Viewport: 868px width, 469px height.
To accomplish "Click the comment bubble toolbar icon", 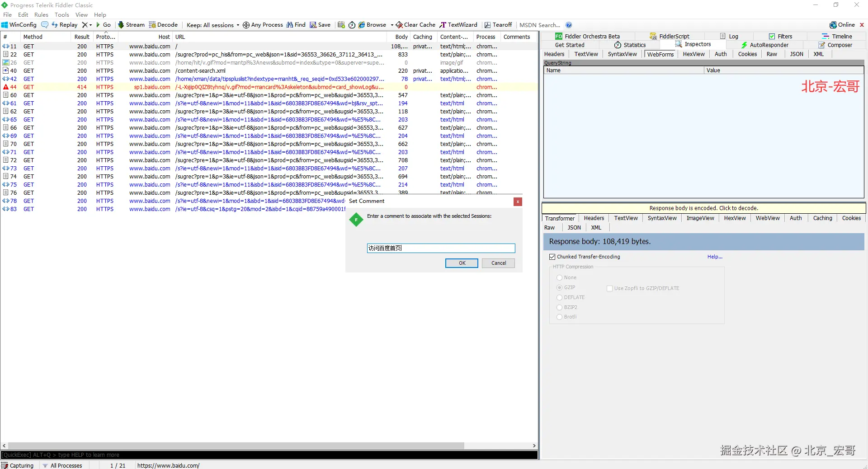I will coord(45,25).
